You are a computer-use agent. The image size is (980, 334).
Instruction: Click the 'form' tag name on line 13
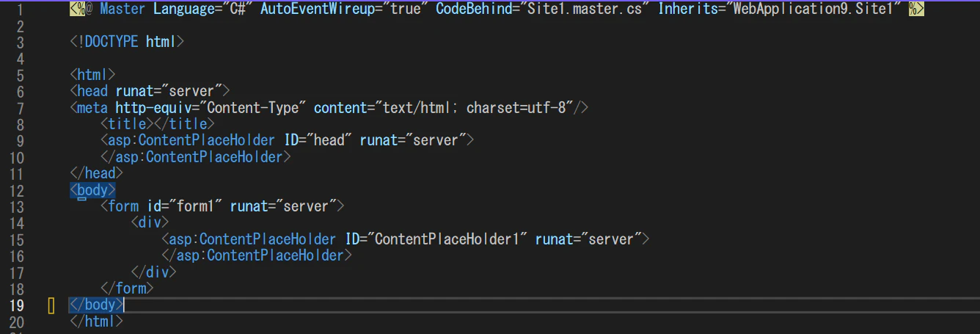[x=123, y=206]
